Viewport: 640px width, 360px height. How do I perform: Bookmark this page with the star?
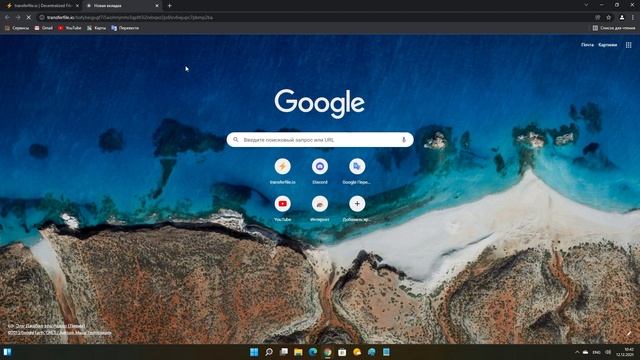(609, 18)
